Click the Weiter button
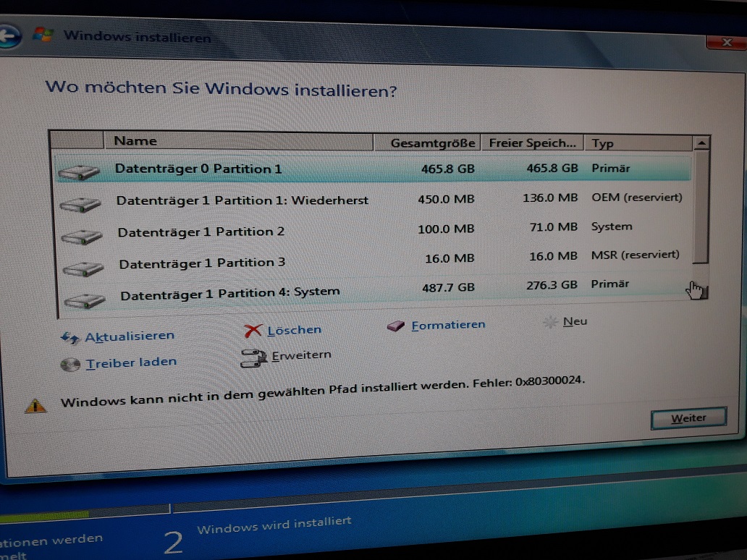The image size is (747, 560). [x=688, y=418]
